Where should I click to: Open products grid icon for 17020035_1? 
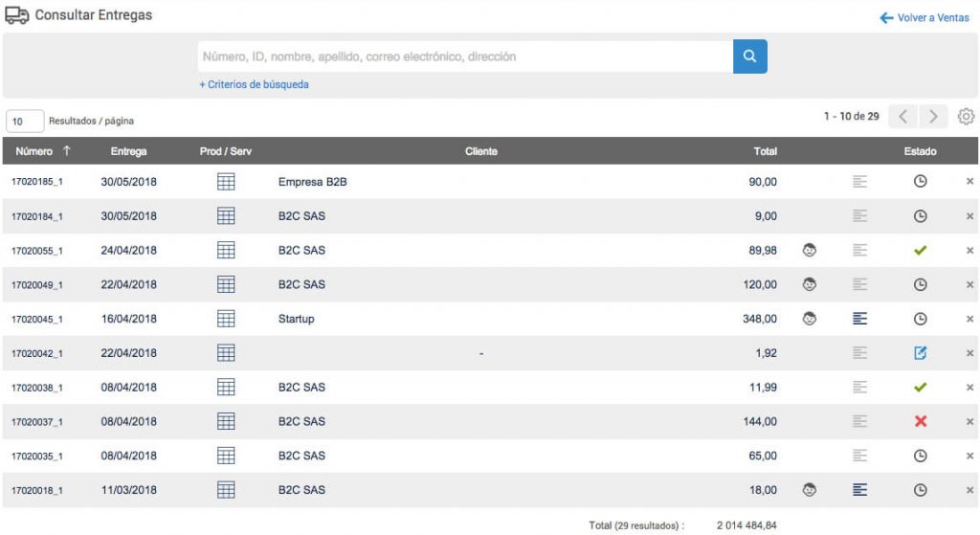coord(226,456)
